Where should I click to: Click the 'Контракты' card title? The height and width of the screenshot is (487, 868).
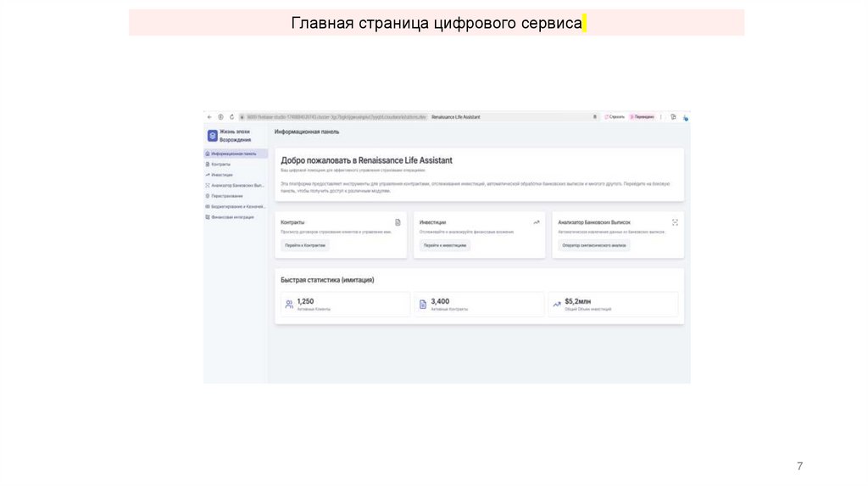click(292, 222)
